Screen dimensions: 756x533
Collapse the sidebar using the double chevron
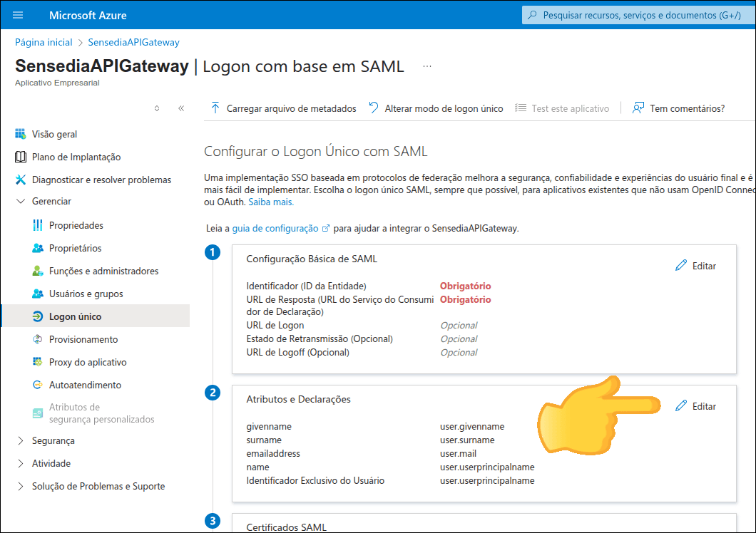(180, 108)
